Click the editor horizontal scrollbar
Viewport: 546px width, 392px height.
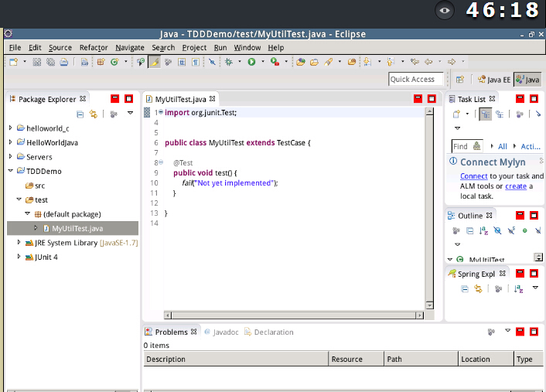pos(294,315)
